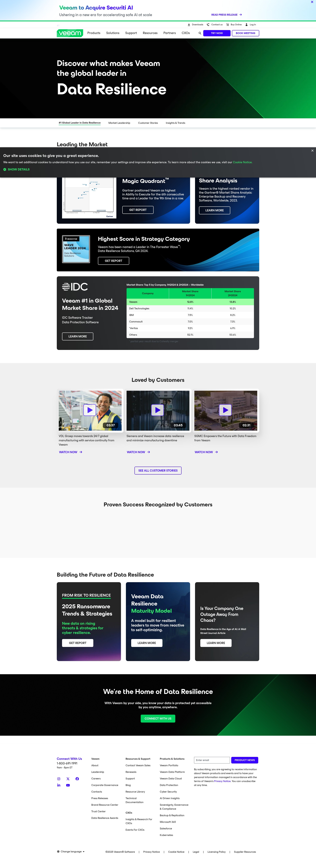Click arrow next to Siemens Watch Now
The width and height of the screenshot is (316, 868).
click(149, 452)
